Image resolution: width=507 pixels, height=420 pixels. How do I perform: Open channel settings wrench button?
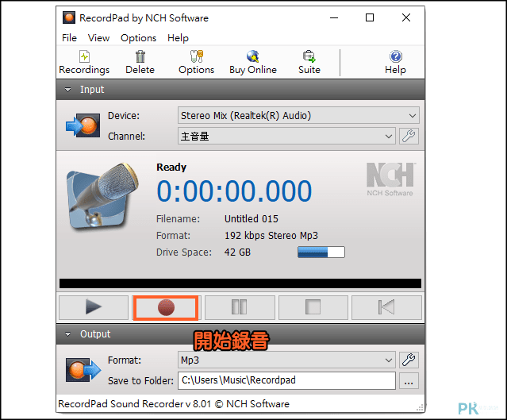click(409, 136)
